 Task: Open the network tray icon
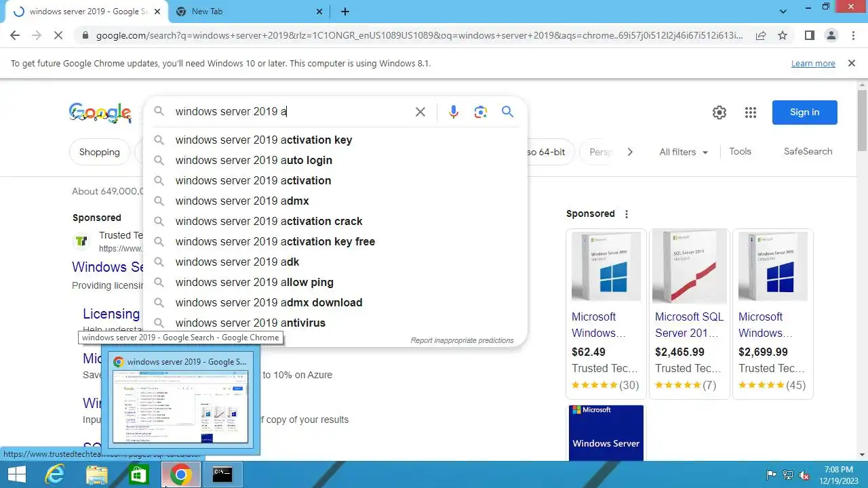click(x=788, y=475)
